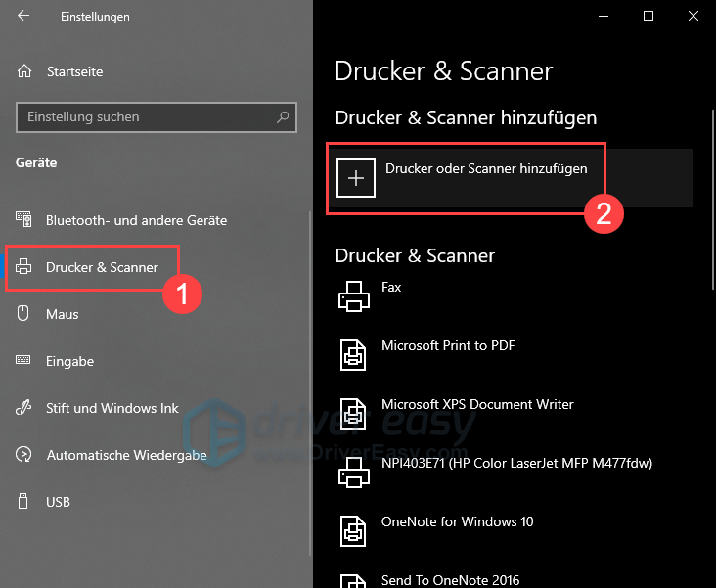The height and width of the screenshot is (588, 716).
Task: Go to Startseite
Action: (x=156, y=71)
